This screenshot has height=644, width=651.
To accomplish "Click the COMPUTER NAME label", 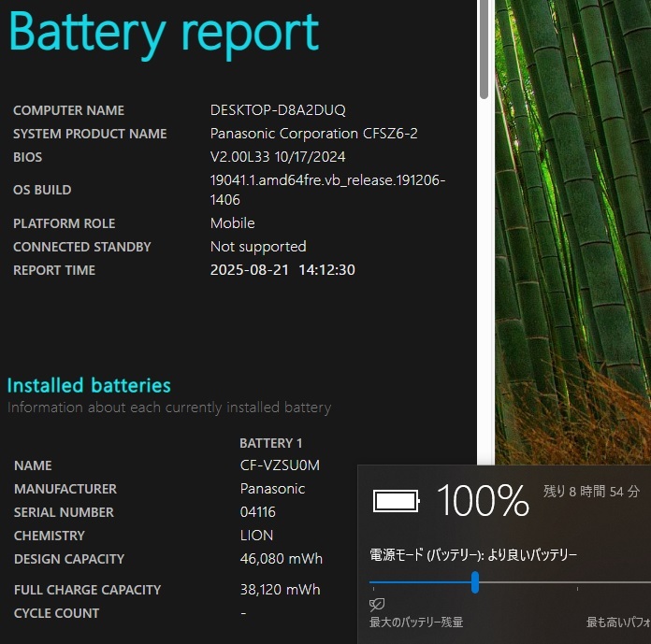I will tap(68, 110).
